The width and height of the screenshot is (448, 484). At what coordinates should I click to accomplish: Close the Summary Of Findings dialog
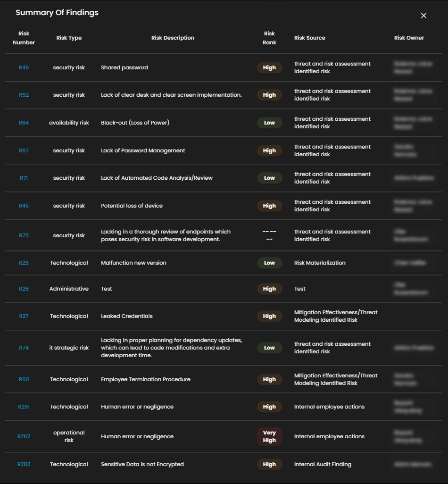[x=423, y=16]
